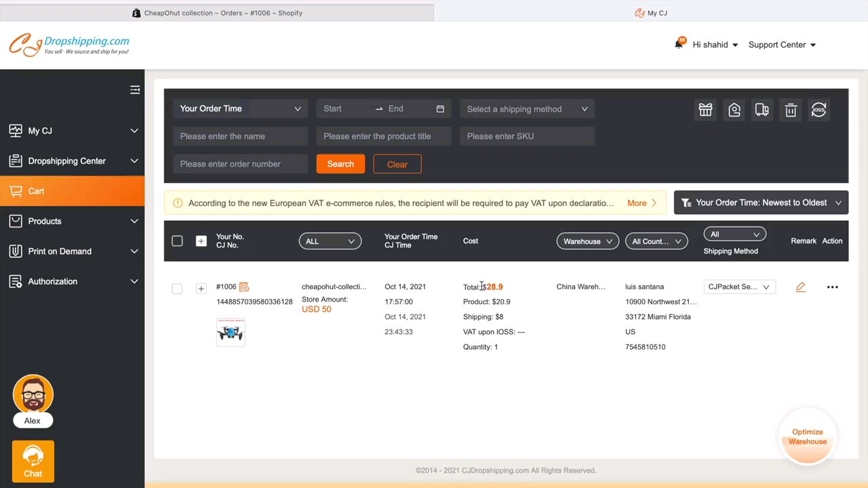Image resolution: width=868 pixels, height=488 pixels.
Task: Edit remark with the pencil icon
Action: coord(800,287)
